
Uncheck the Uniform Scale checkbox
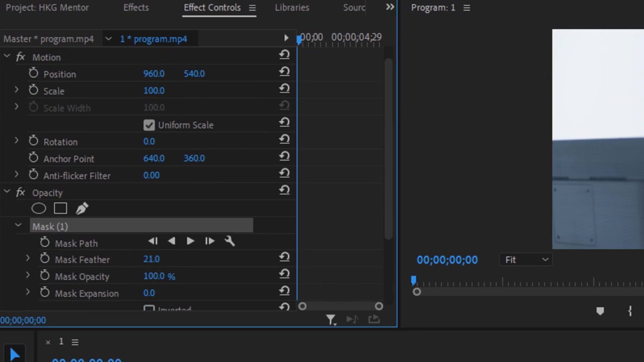click(x=149, y=125)
